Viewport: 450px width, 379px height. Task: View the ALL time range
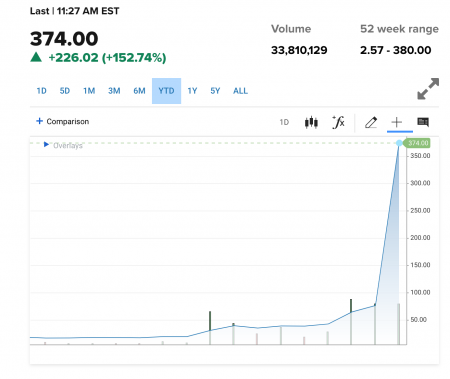click(240, 91)
